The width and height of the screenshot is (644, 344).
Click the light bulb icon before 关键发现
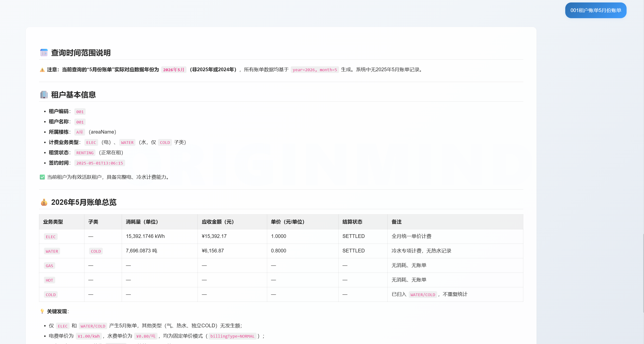42,312
